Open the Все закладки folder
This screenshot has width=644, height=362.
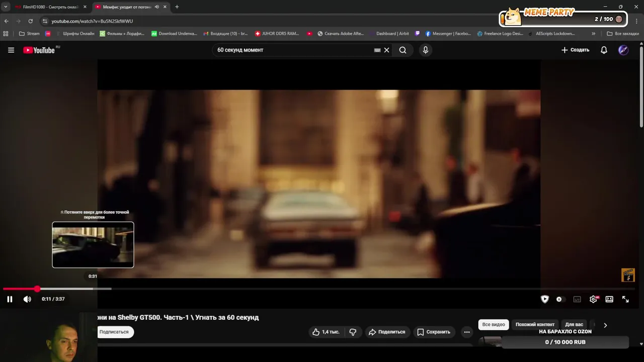(623, 34)
